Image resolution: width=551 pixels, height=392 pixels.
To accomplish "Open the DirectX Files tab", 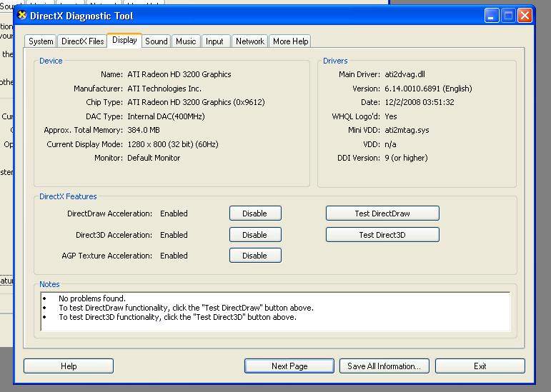I will coord(82,41).
